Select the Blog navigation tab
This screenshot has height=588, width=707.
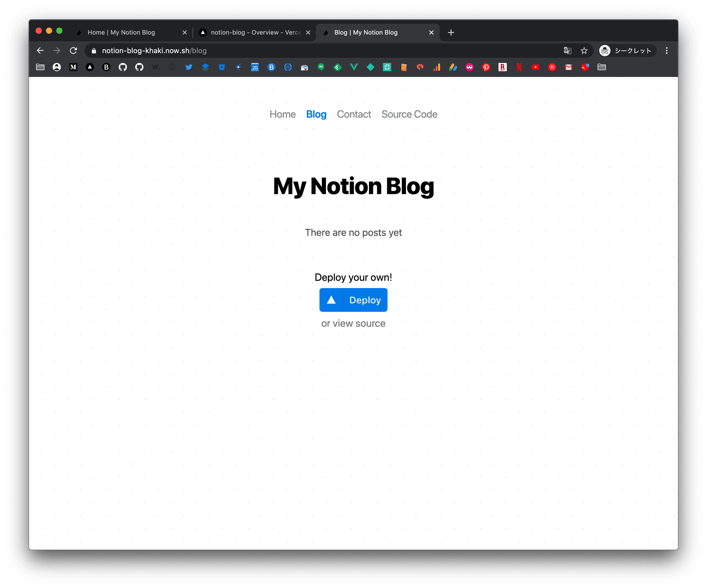(317, 114)
